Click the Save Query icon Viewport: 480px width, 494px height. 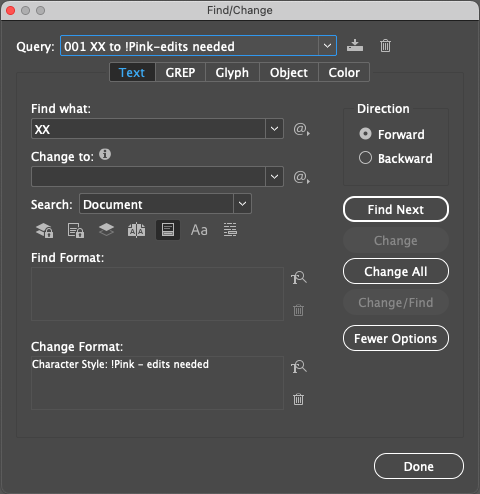click(x=355, y=45)
